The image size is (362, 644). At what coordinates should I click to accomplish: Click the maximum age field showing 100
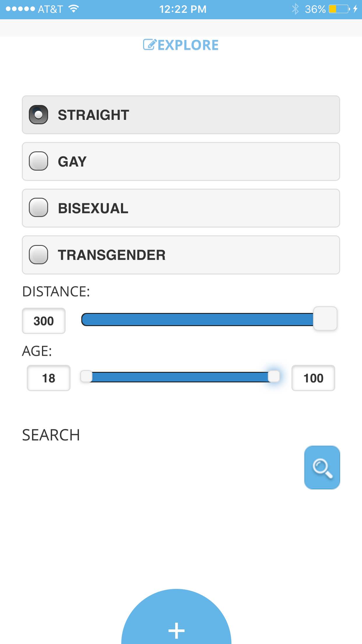313,378
